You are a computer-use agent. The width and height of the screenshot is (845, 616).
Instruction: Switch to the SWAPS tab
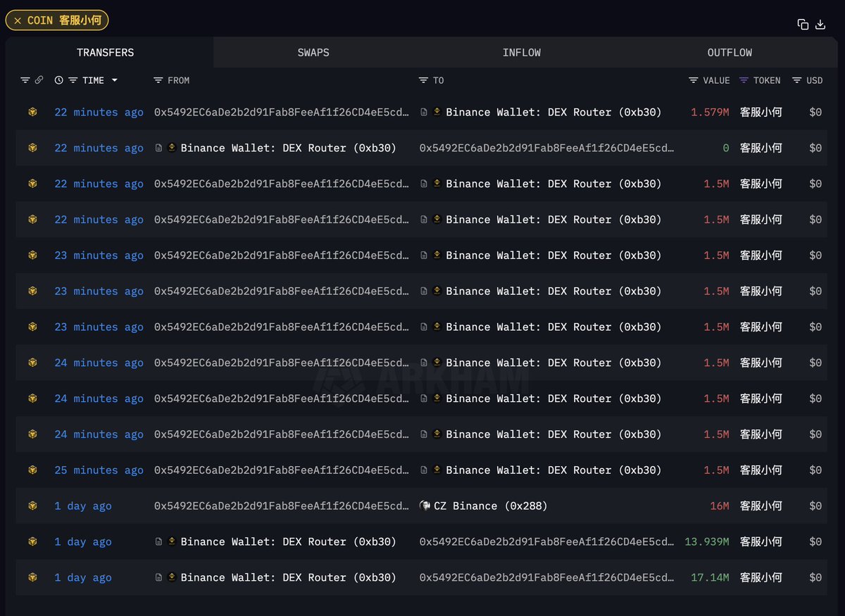tap(313, 52)
